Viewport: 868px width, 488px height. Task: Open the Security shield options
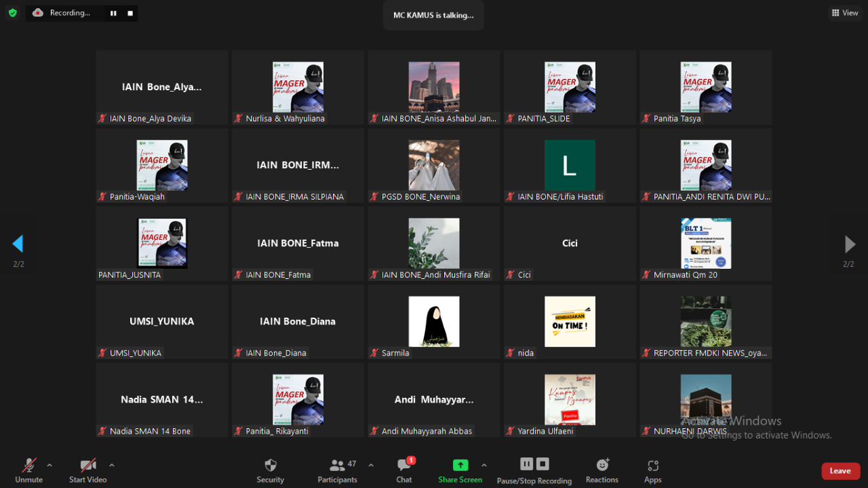[270, 470]
